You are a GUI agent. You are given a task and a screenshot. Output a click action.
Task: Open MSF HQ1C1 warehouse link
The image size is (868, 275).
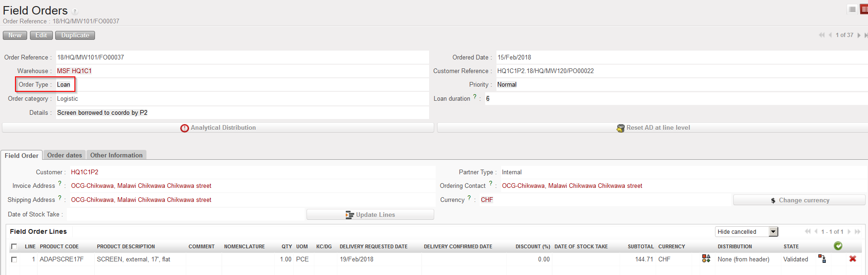click(74, 71)
